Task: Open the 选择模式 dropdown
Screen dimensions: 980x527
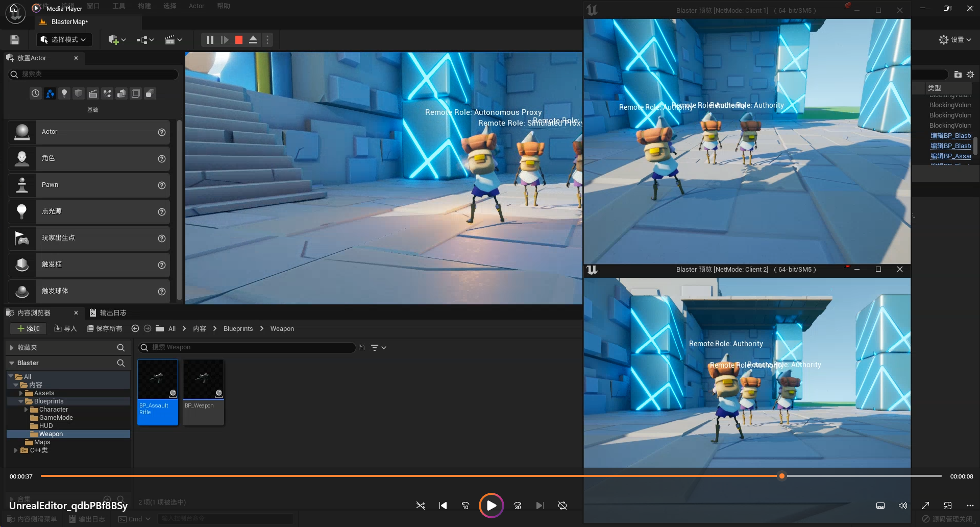Action: pyautogui.click(x=64, y=40)
